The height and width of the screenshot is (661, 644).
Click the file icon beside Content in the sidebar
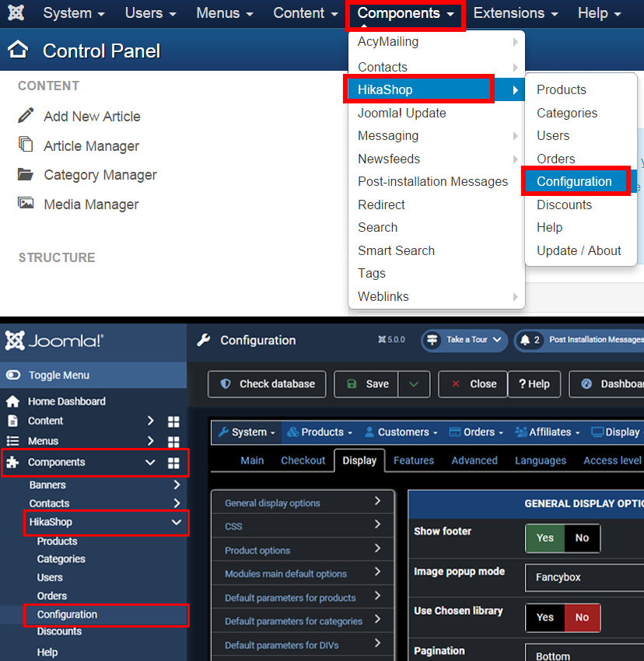pyautogui.click(x=13, y=421)
